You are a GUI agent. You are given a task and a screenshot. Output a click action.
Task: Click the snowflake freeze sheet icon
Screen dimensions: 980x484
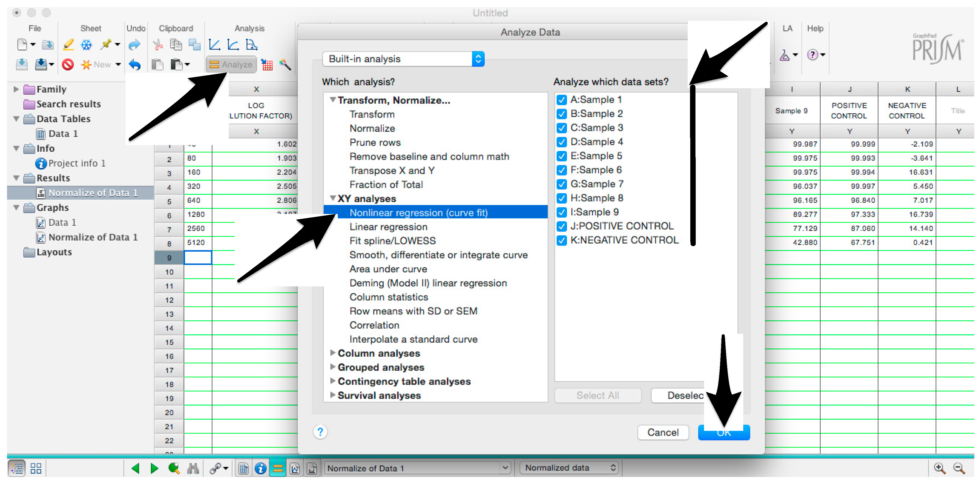86,45
